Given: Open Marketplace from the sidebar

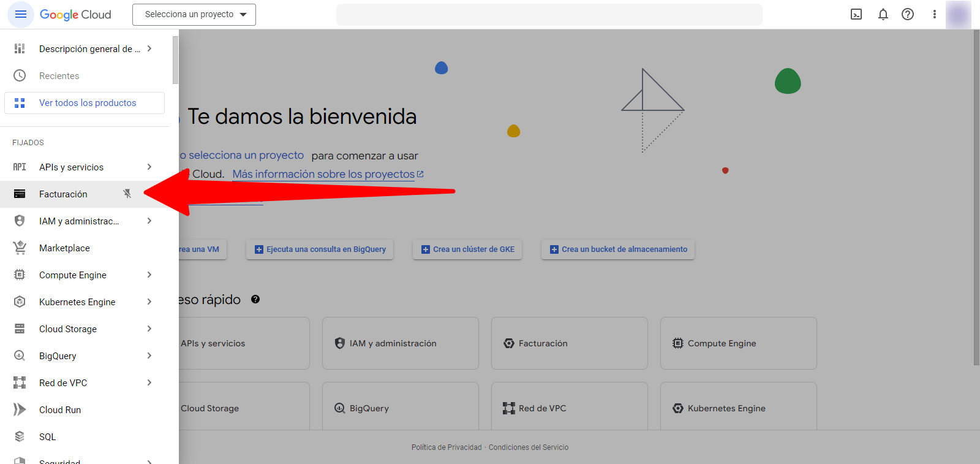Looking at the screenshot, I should point(64,248).
